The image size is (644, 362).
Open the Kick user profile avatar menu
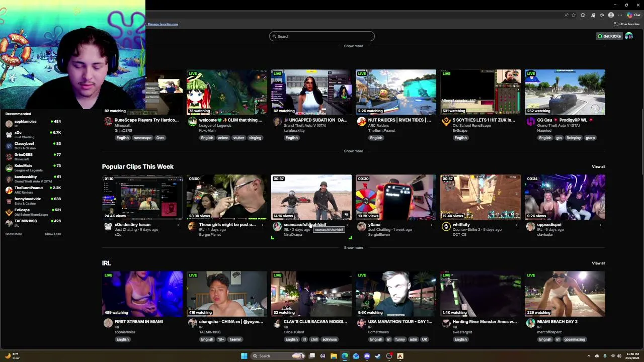pos(629,36)
